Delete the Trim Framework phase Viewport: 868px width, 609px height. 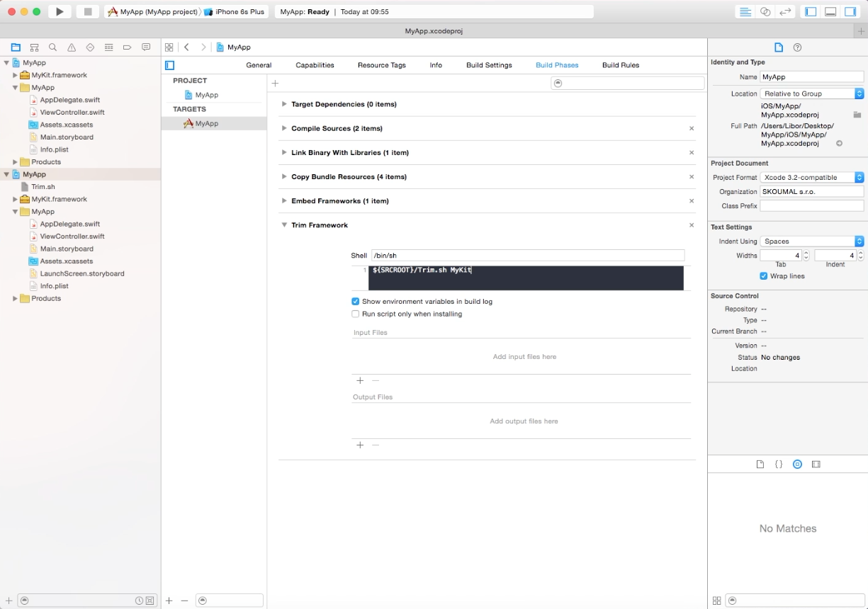point(692,225)
